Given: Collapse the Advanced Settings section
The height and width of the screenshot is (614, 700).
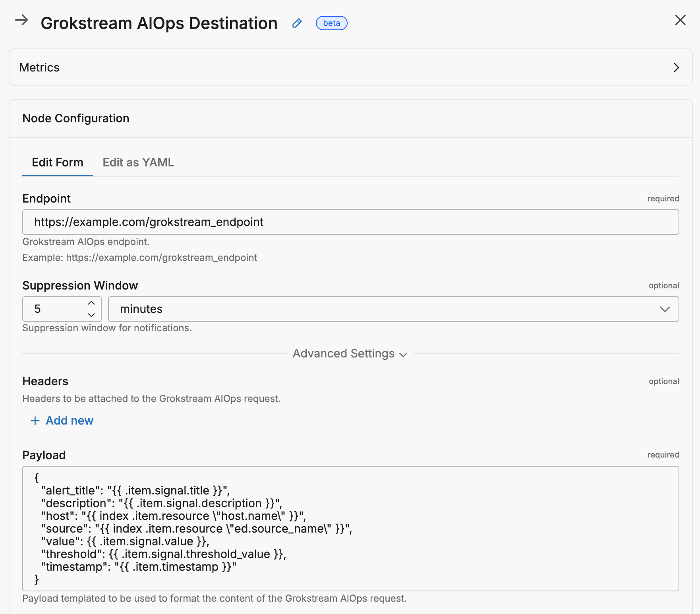Looking at the screenshot, I should click(x=350, y=353).
